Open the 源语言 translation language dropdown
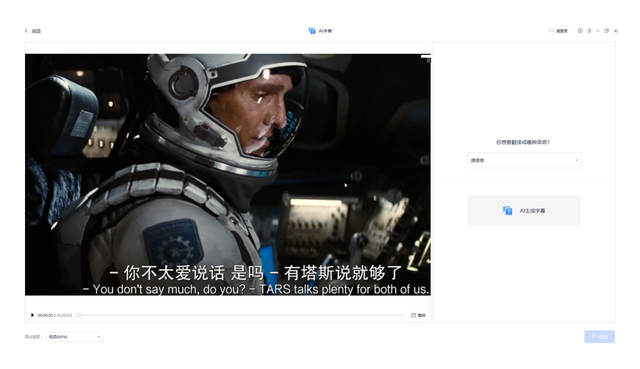 [524, 160]
